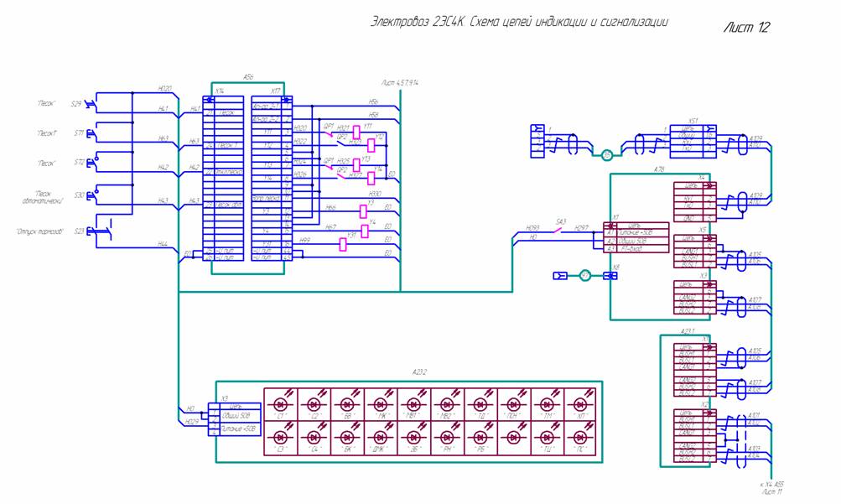Click the LED symbol labeled МВ2
The image size is (841, 504).
[447, 403]
